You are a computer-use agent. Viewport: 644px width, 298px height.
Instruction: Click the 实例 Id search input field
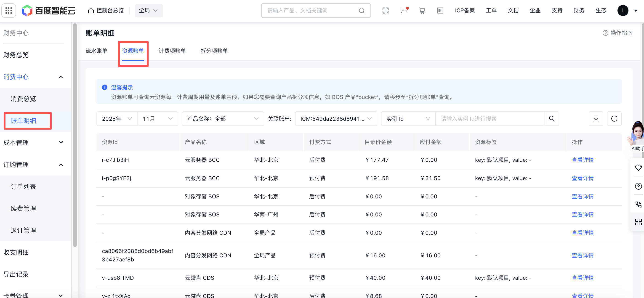pyautogui.click(x=490, y=119)
